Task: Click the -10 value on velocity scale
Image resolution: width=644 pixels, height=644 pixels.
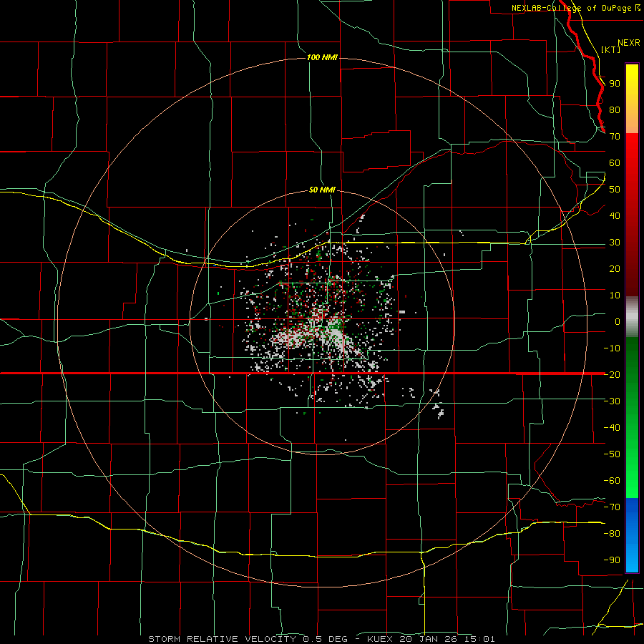Action: (612, 348)
